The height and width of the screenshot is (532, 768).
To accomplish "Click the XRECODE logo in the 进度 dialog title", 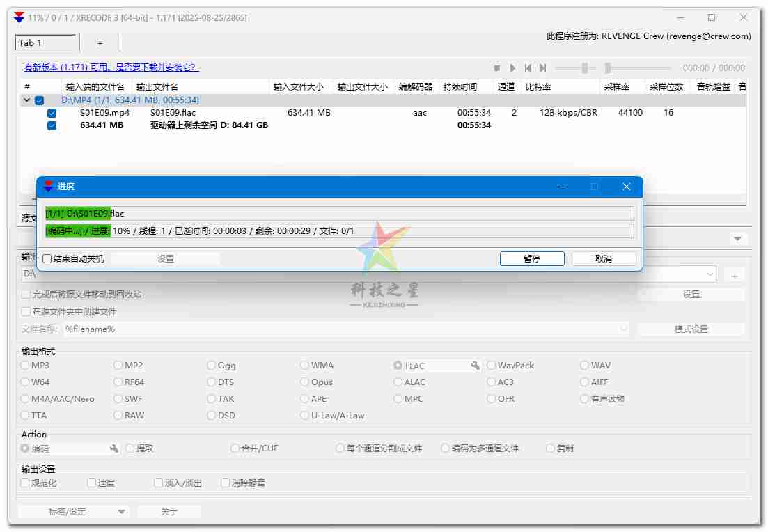I will pyautogui.click(x=49, y=187).
